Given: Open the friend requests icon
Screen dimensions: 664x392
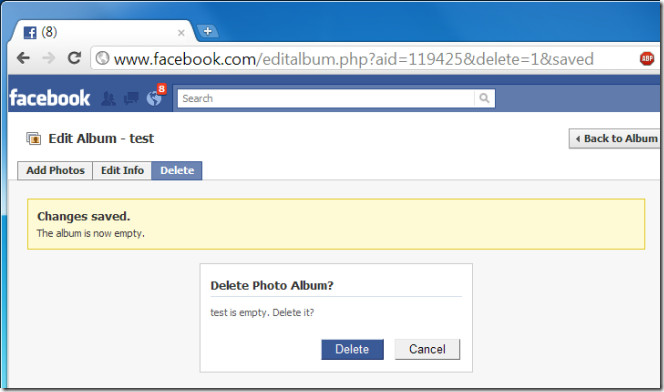Looking at the screenshot, I should tap(108, 99).
